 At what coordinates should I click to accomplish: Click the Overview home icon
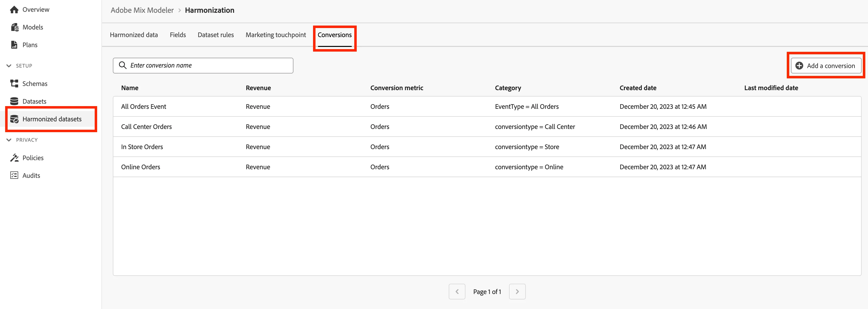tap(14, 9)
